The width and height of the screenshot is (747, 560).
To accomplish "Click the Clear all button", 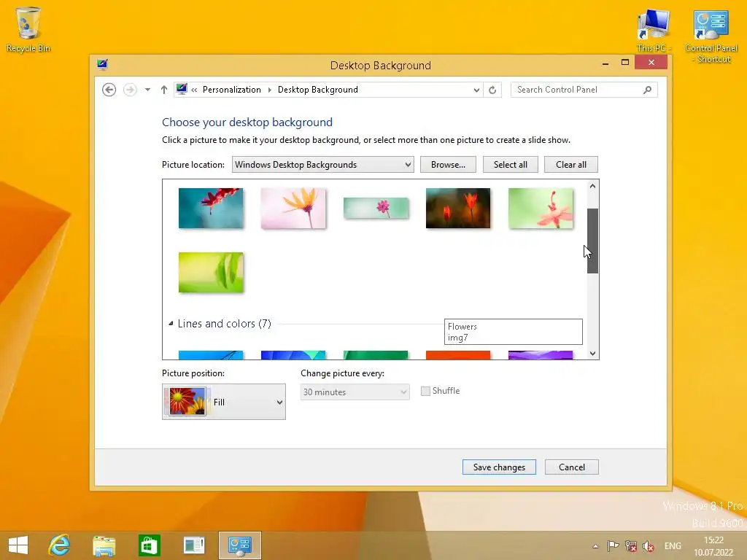I will [570, 164].
